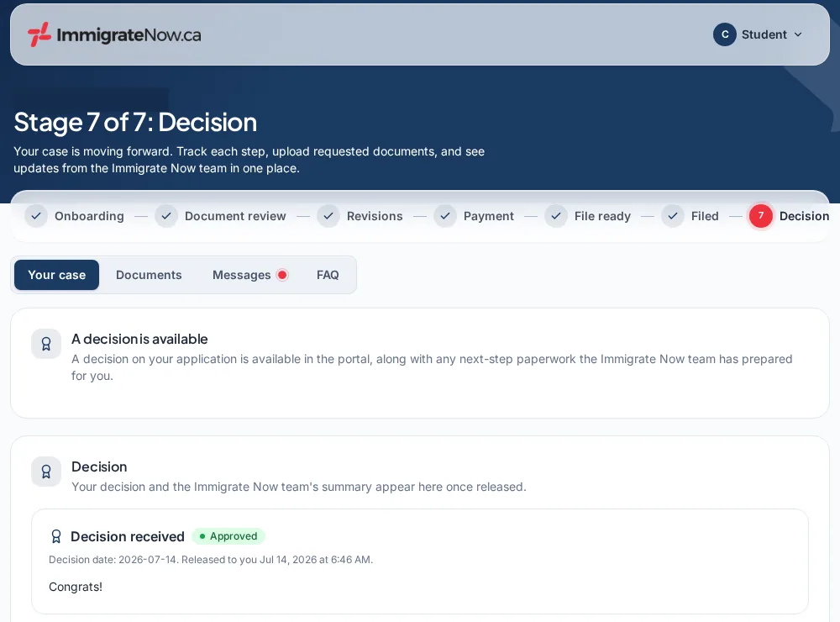Screen dimensions: 840x622
Task: Click the Onboarding step checkmark
Action: pyautogui.click(x=36, y=216)
